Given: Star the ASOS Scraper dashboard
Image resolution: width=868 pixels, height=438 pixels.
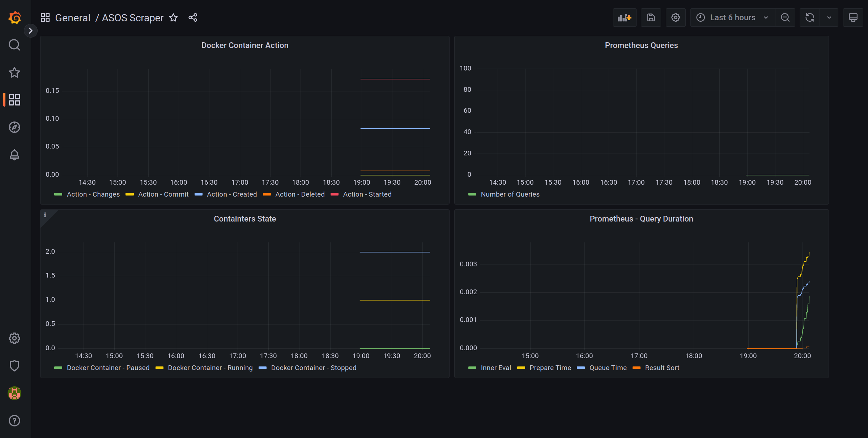Looking at the screenshot, I should pos(173,17).
